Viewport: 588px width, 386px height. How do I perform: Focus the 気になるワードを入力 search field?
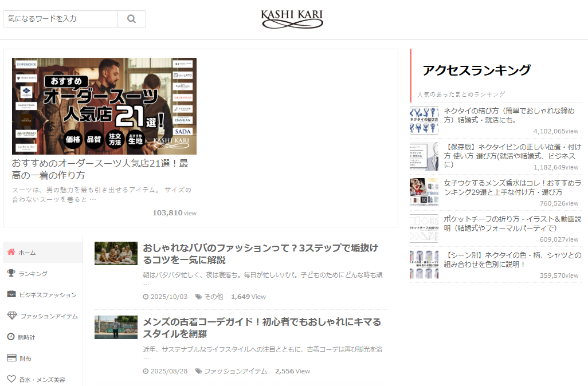click(60, 19)
